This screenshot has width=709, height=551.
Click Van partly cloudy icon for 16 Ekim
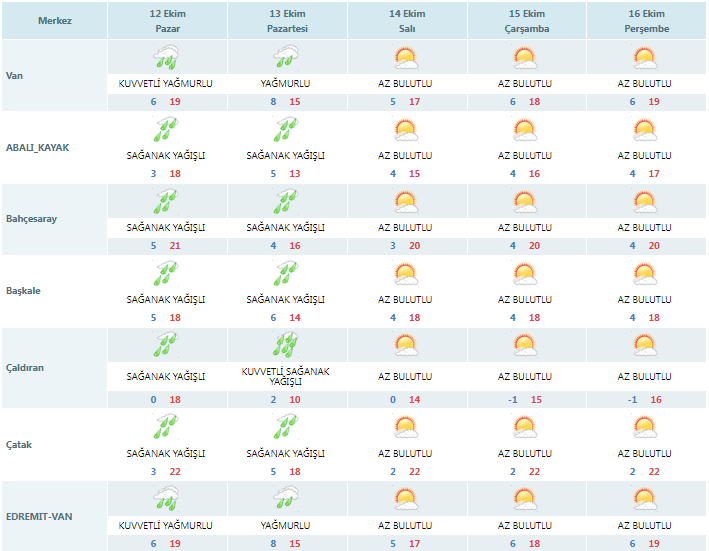pos(645,58)
